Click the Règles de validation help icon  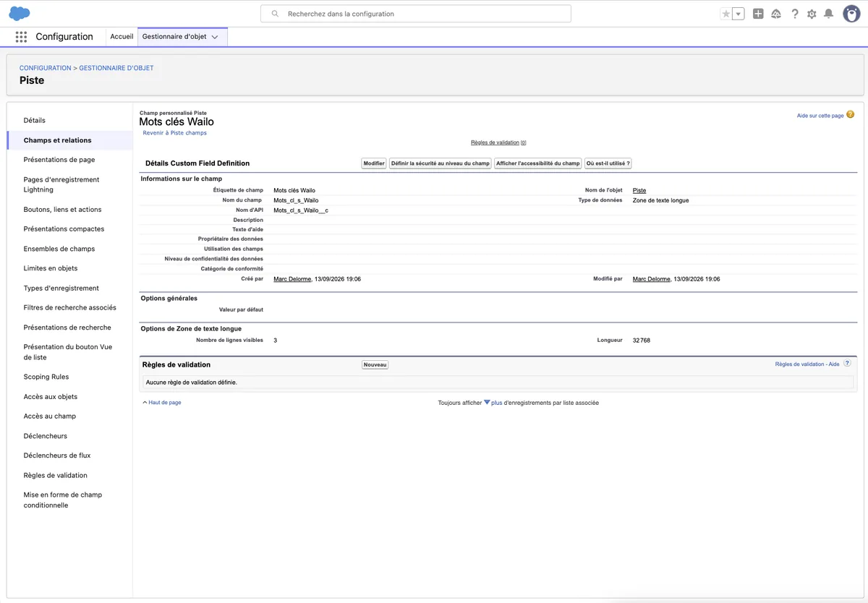click(847, 364)
